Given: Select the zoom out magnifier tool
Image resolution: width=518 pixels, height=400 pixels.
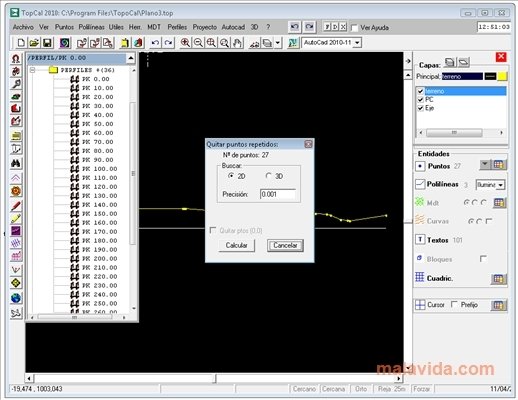Looking at the screenshot, I should point(198,43).
